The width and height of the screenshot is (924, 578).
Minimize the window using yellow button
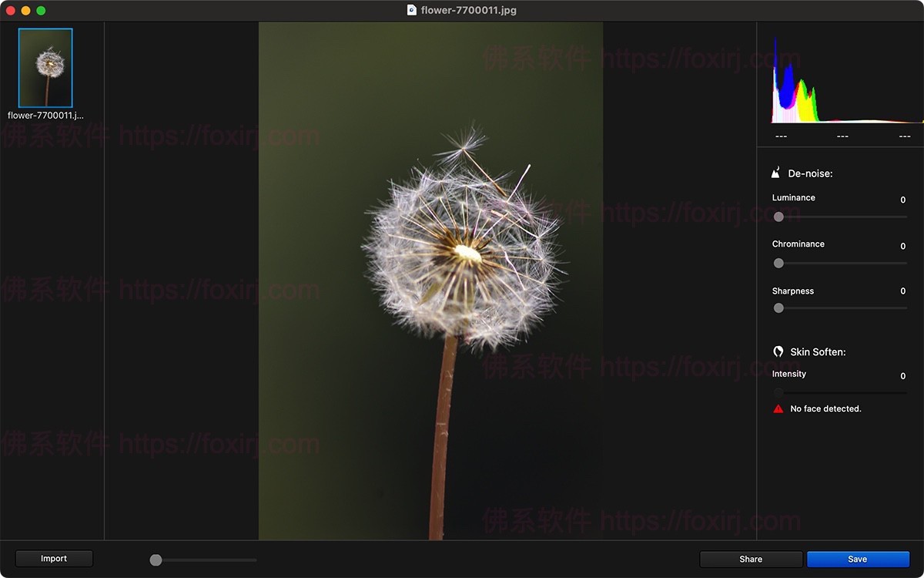25,11
